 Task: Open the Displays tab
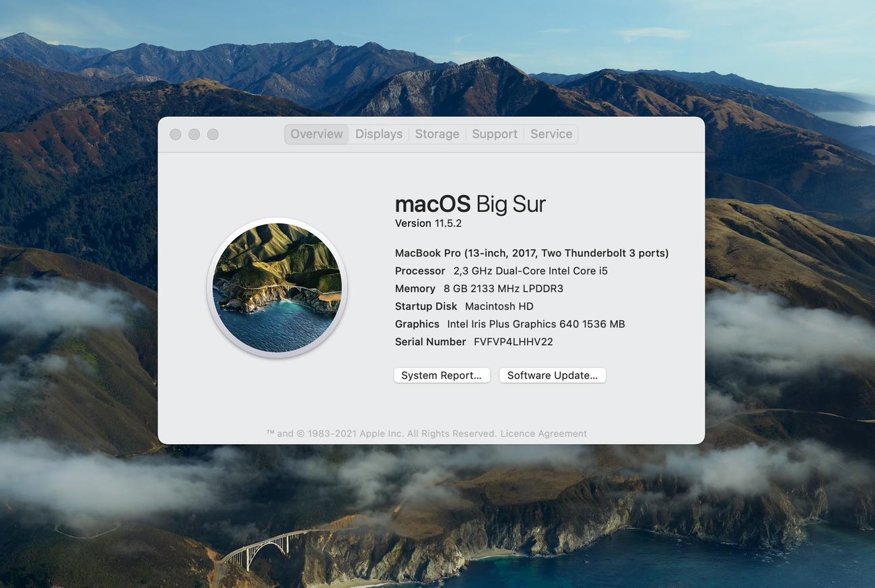coord(379,134)
